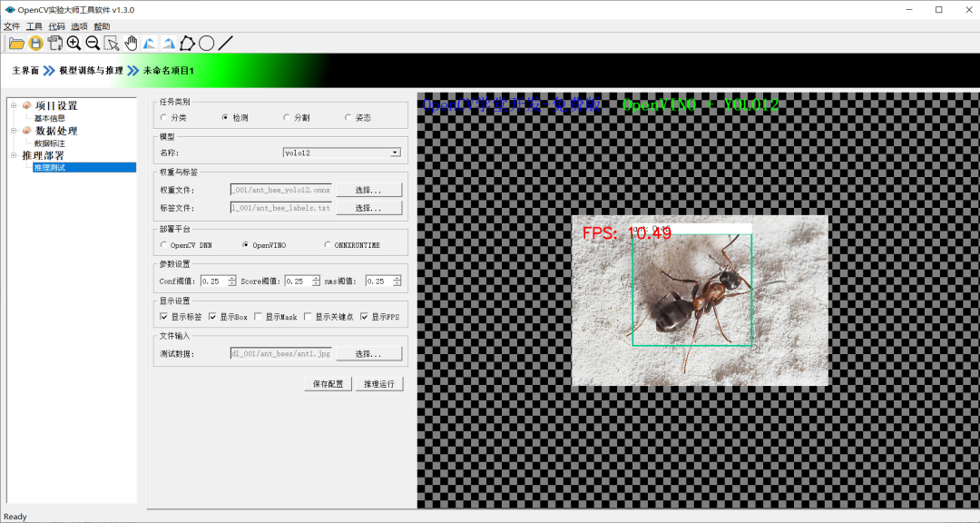980x523 pixels.
Task: Collapse the 项目设置 tree node
Action: point(14,105)
